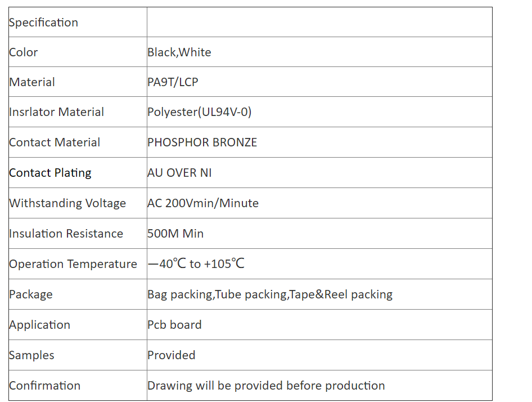Select the Operation Temperature label
Screen dimensions: 532x402
point(73,264)
